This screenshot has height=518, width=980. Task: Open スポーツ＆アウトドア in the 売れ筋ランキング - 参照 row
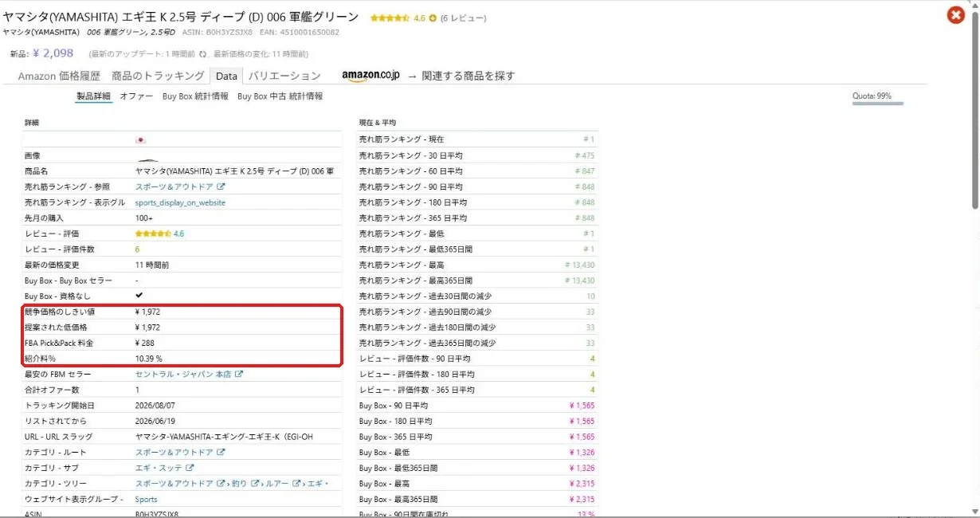(x=174, y=186)
